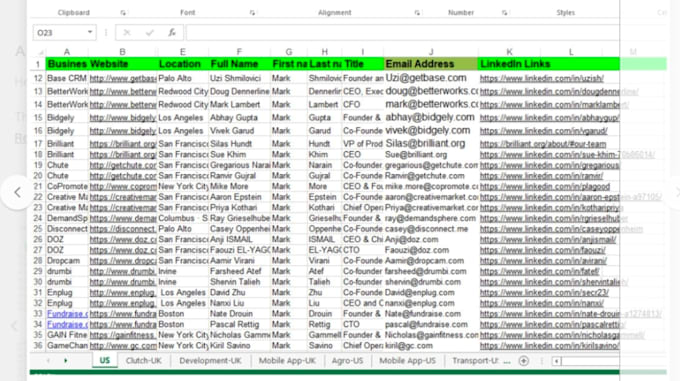Click the Base CRM business cell
The width and height of the screenshot is (680, 381).
click(67, 78)
